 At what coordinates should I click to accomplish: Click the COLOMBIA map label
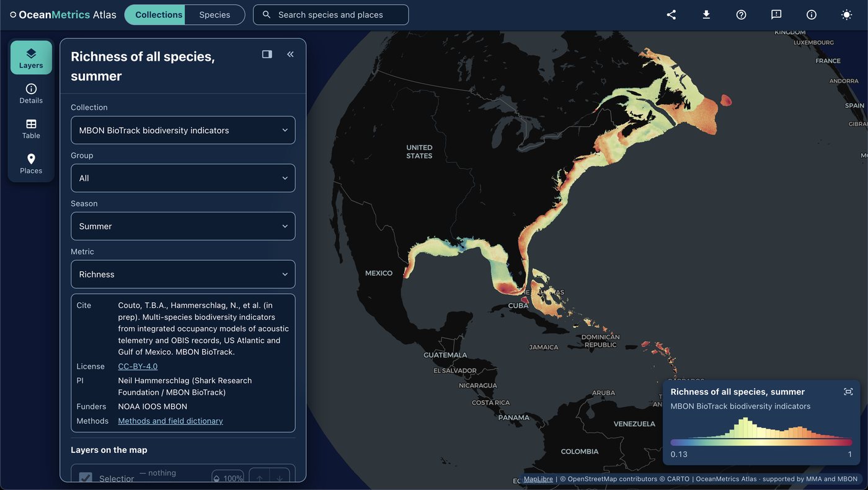(580, 452)
